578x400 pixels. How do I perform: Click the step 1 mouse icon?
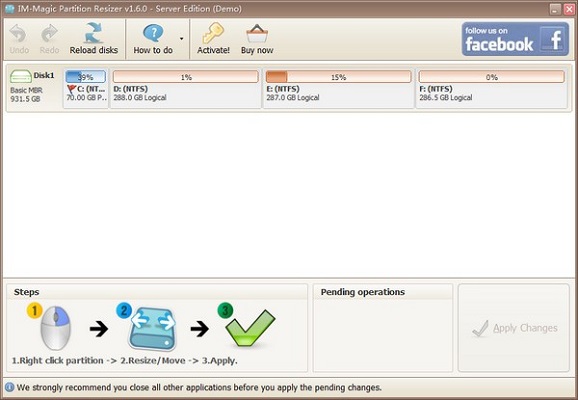click(55, 328)
